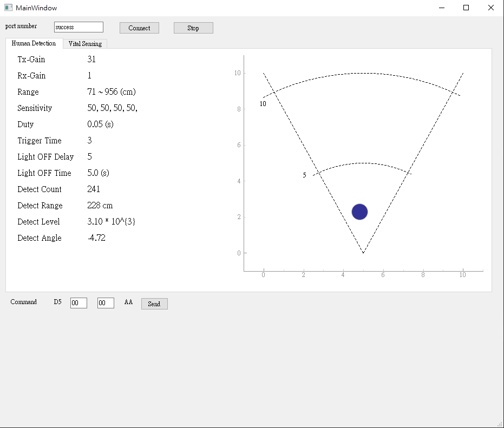Click the Light OFF Delay label
Image resolution: width=504 pixels, height=428 pixels.
[x=45, y=157]
